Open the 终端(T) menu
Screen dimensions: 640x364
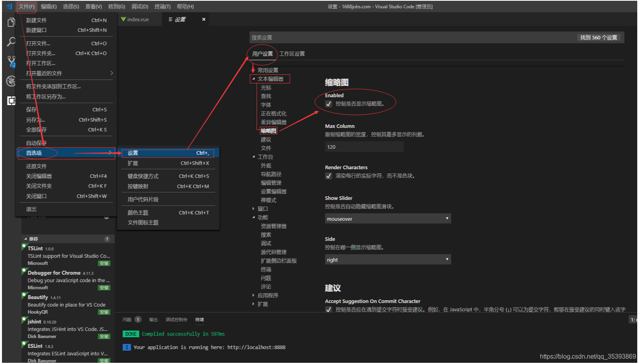coord(162,6)
